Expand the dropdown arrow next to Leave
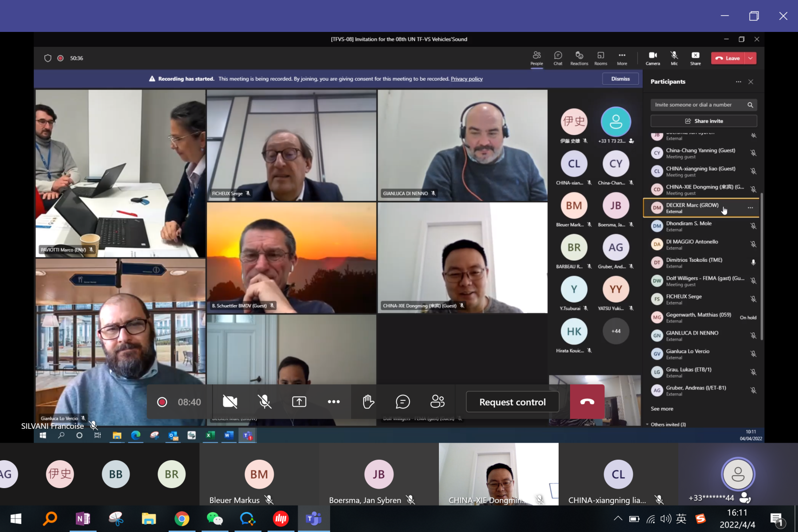Image resolution: width=798 pixels, height=532 pixels. [751, 58]
